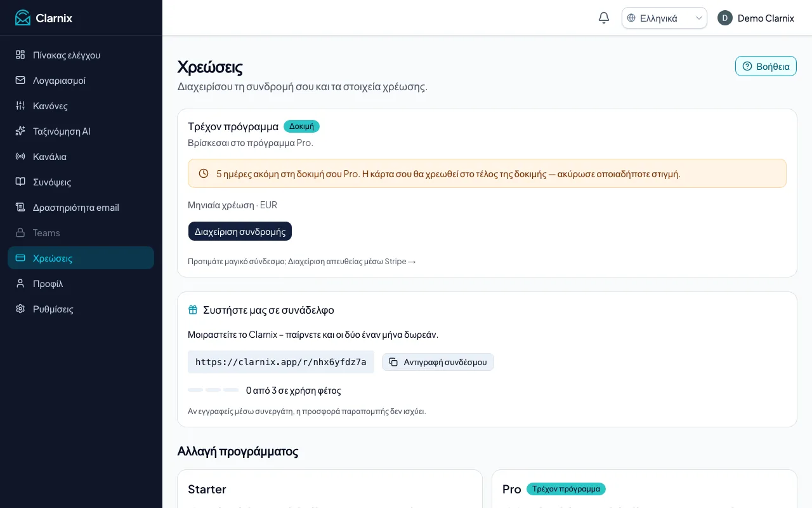Click the Τρέχον πρόγραμμα card heading
812x508 pixels.
click(x=233, y=126)
